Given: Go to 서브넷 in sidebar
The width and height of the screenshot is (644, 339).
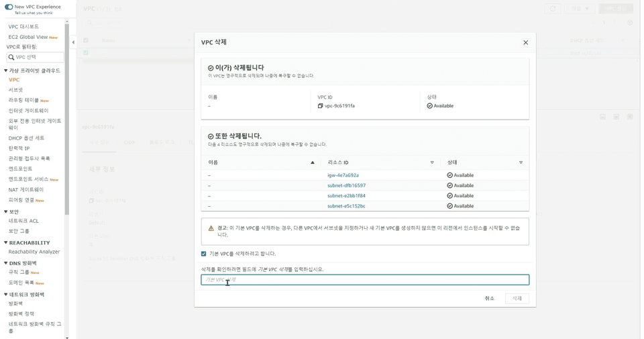Looking at the screenshot, I should tap(15, 89).
